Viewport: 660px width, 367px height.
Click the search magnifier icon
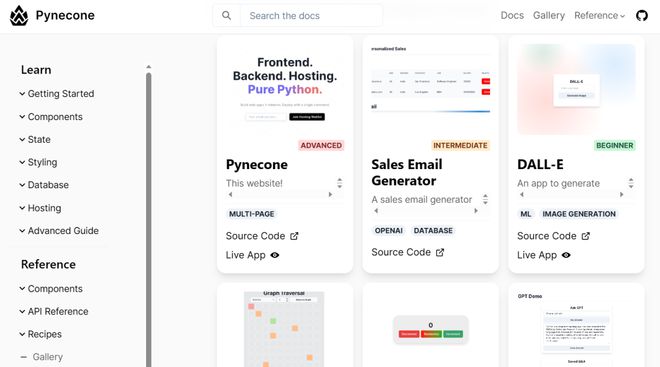[226, 16]
